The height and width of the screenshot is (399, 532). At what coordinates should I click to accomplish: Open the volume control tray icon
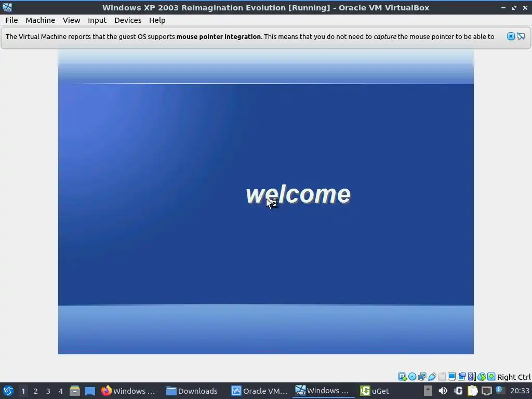[x=443, y=391]
